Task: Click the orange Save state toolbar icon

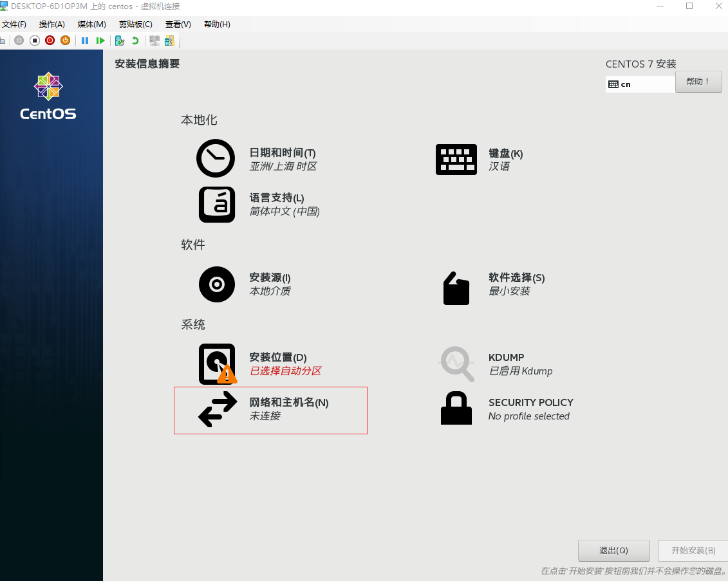Action: 65,41
